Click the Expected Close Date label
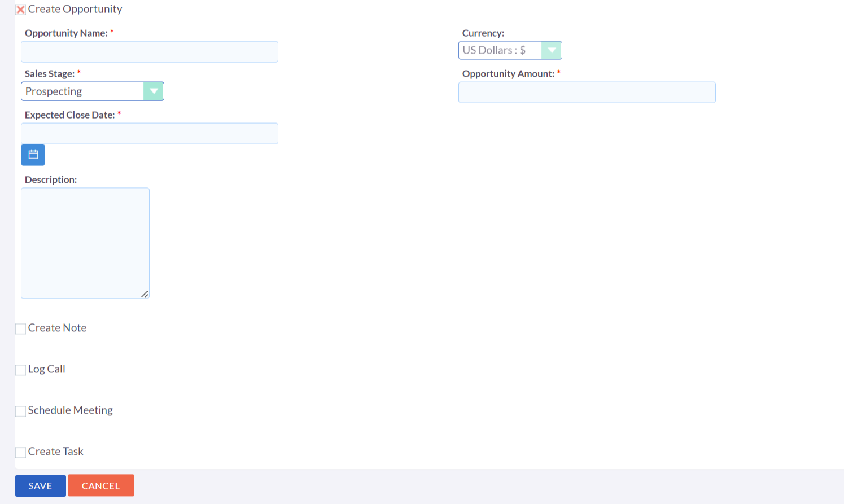 [69, 115]
